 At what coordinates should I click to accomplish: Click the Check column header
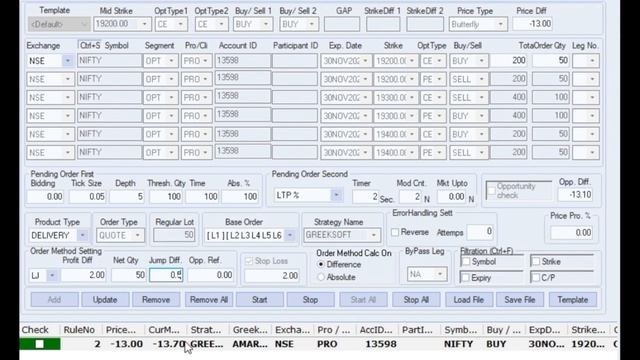pos(35,330)
